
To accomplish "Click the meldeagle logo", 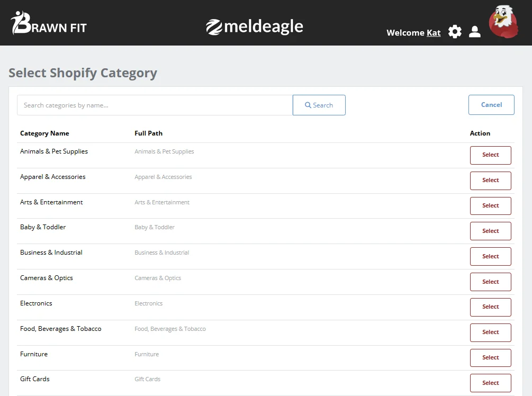I will 255,25.
